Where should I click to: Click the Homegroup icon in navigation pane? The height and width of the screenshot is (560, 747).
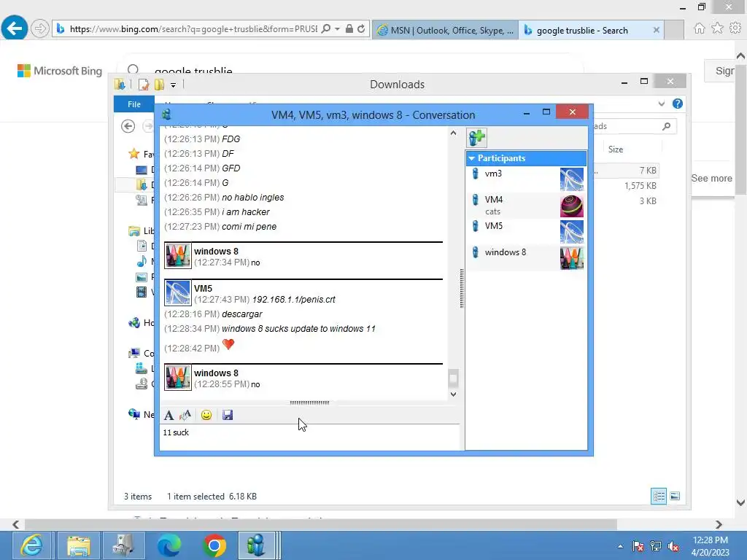pos(134,323)
